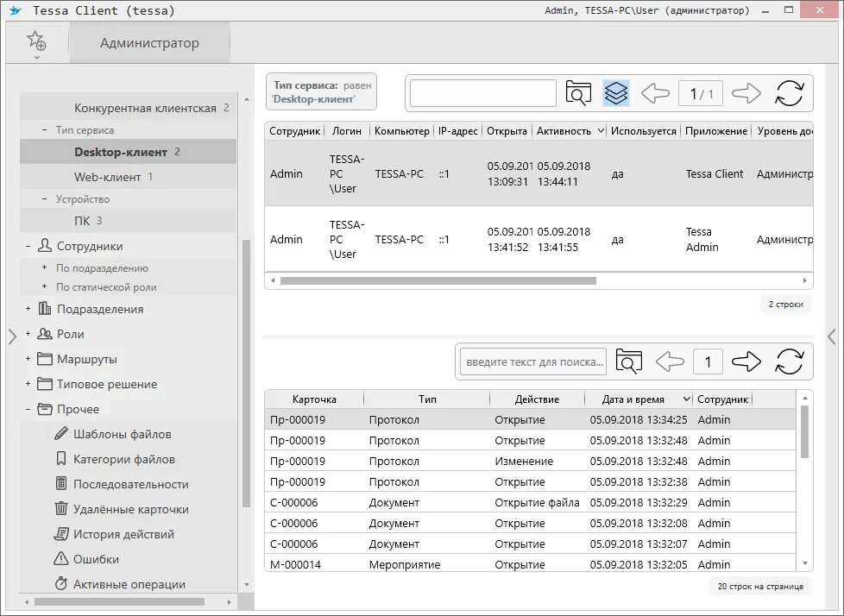This screenshot has width=844, height=616.
Task: Refresh the action history list
Action: click(x=790, y=361)
